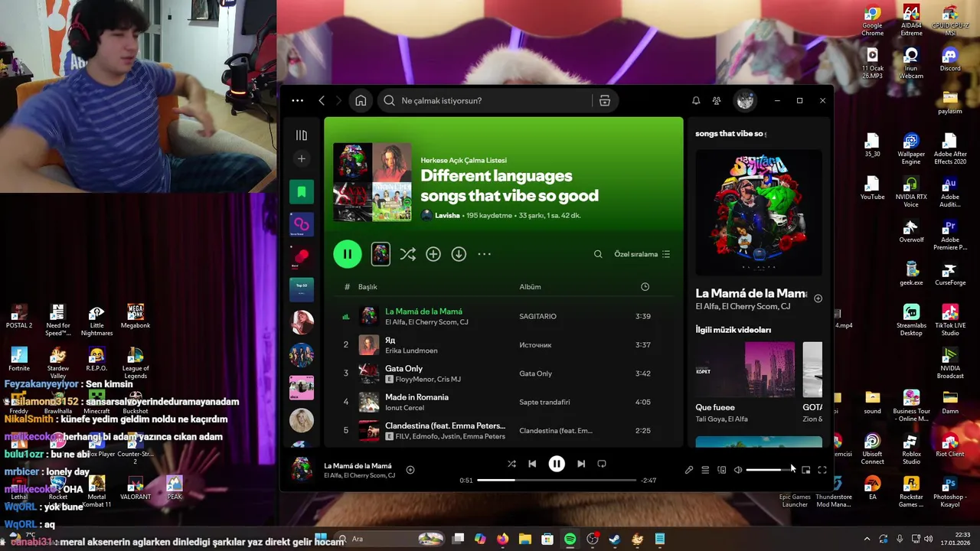Mute Spotify with the speaker icon
Screen dimensions: 980x551
coord(738,470)
